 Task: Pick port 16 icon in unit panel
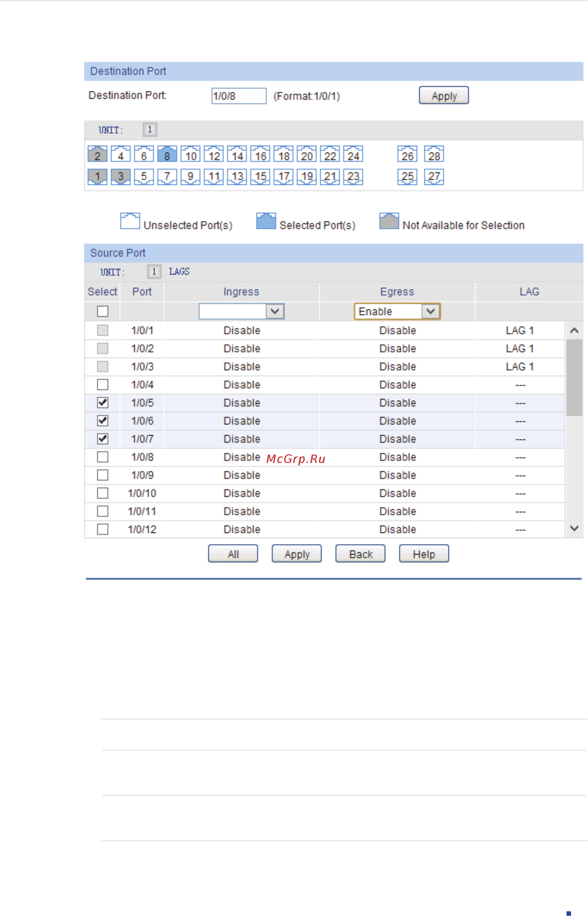pyautogui.click(x=260, y=154)
